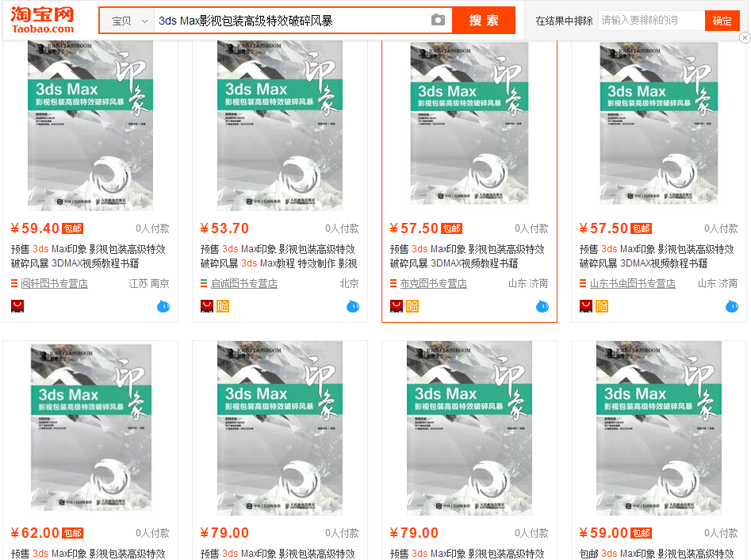751x560 pixels.
Task: Open the product title link priced ¥59.40
Action: (x=89, y=256)
